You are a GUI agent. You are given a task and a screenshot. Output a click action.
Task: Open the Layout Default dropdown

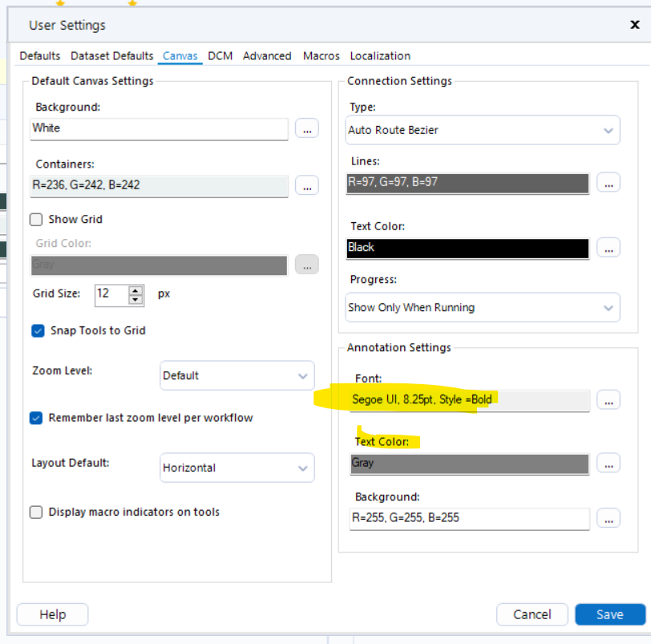coord(237,468)
